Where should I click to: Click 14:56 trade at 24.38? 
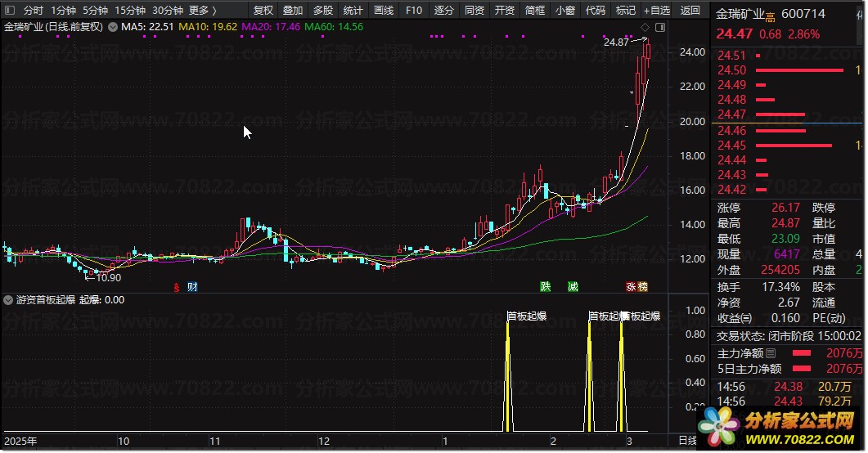[785, 387]
